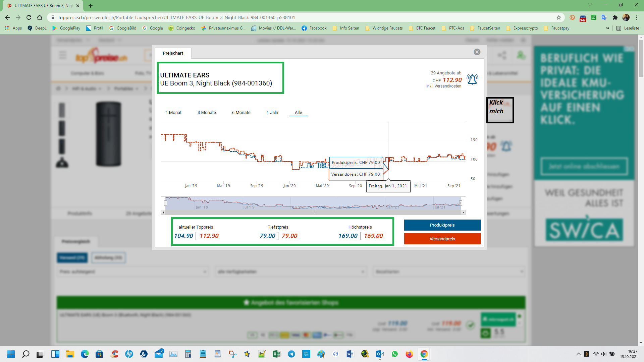Image resolution: width=644 pixels, height=362 pixels.
Task: Show hidden system tray icons
Action: (578, 354)
